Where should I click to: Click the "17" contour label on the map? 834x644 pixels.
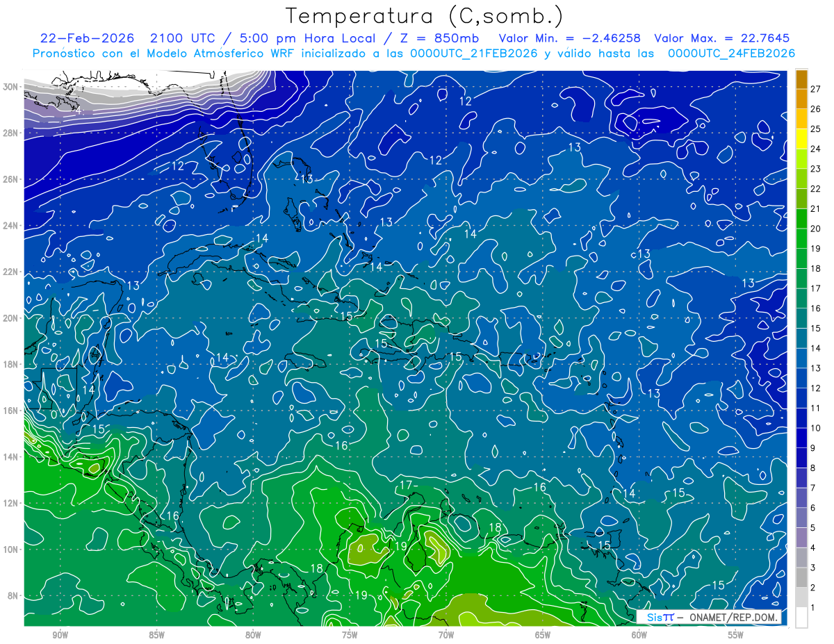(x=407, y=485)
